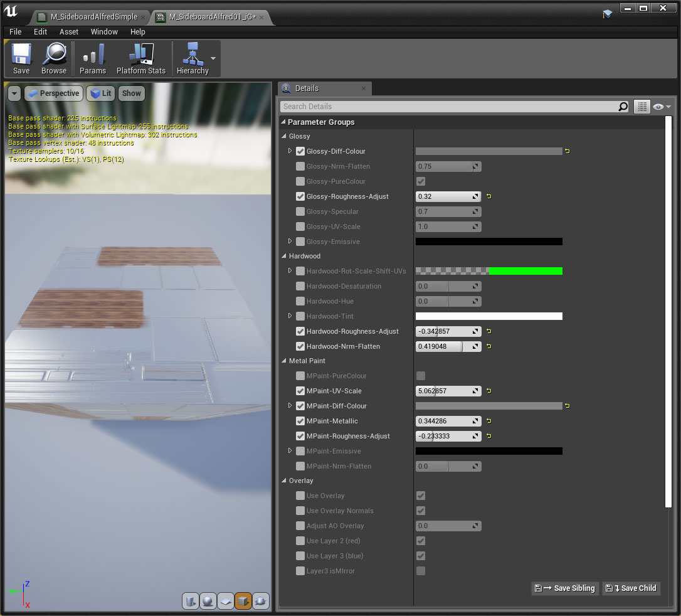
Task: Open the File menu
Action: click(15, 32)
